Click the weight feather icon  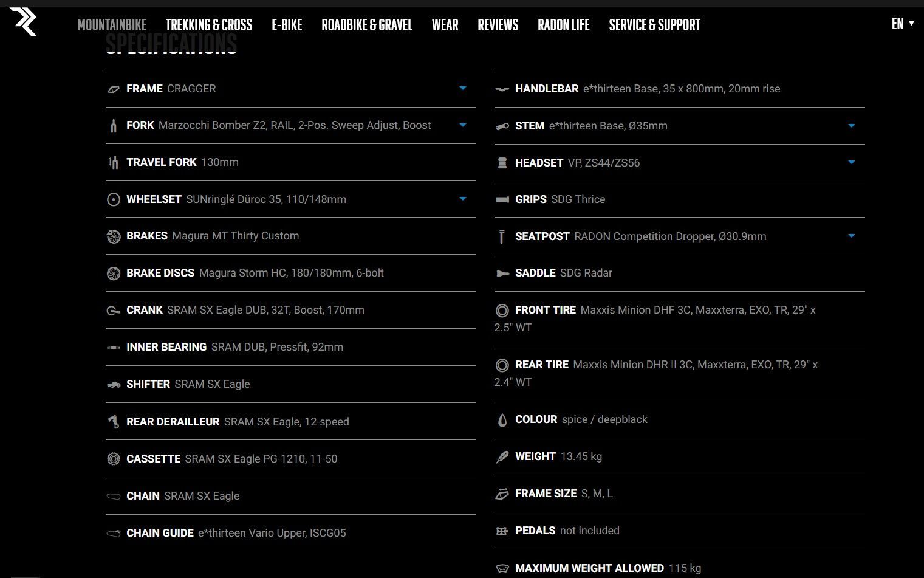point(502,457)
